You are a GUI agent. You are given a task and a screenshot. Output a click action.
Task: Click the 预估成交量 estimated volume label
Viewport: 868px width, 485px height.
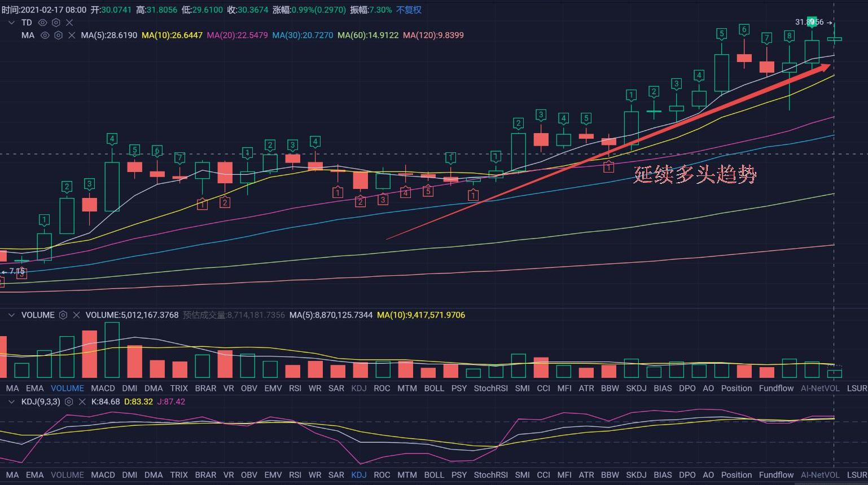pos(234,315)
